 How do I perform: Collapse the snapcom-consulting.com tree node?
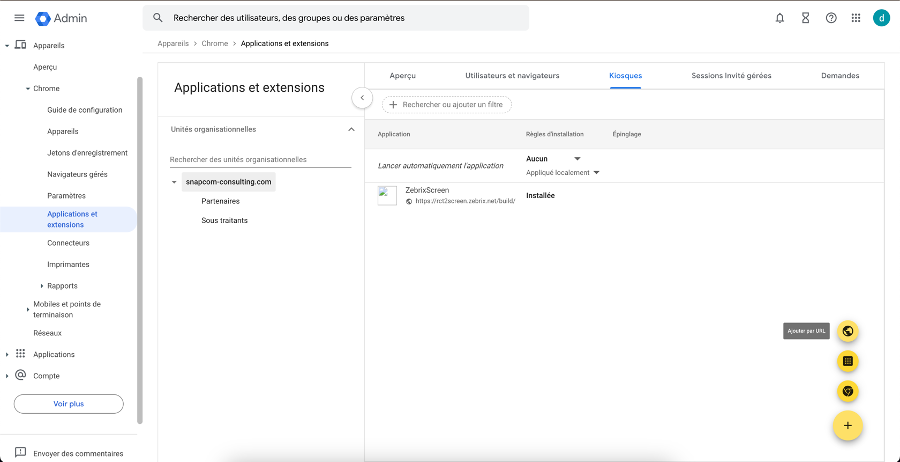click(174, 182)
